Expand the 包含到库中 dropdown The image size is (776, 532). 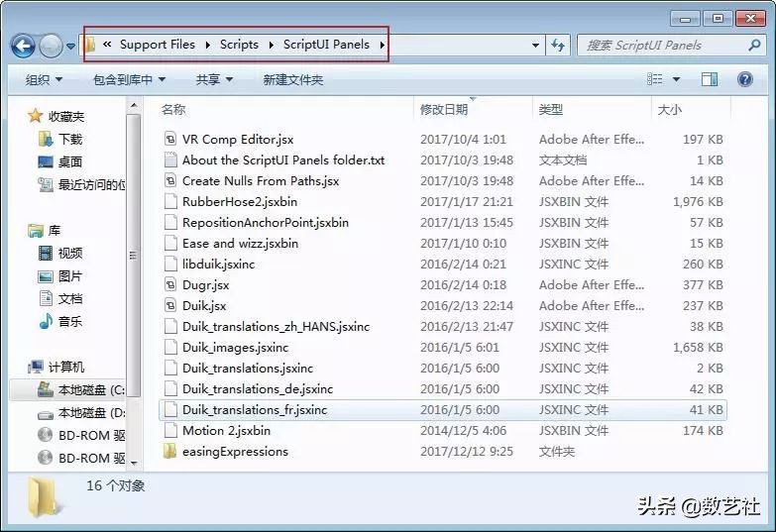click(x=129, y=79)
